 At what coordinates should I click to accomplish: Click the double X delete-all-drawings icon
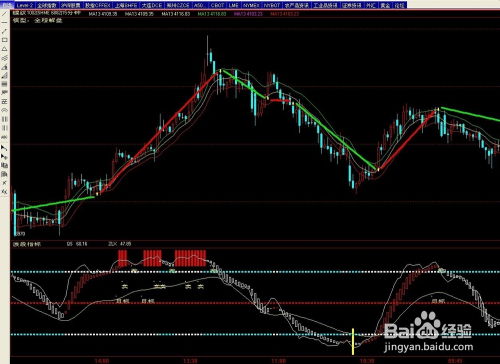pos(5,191)
